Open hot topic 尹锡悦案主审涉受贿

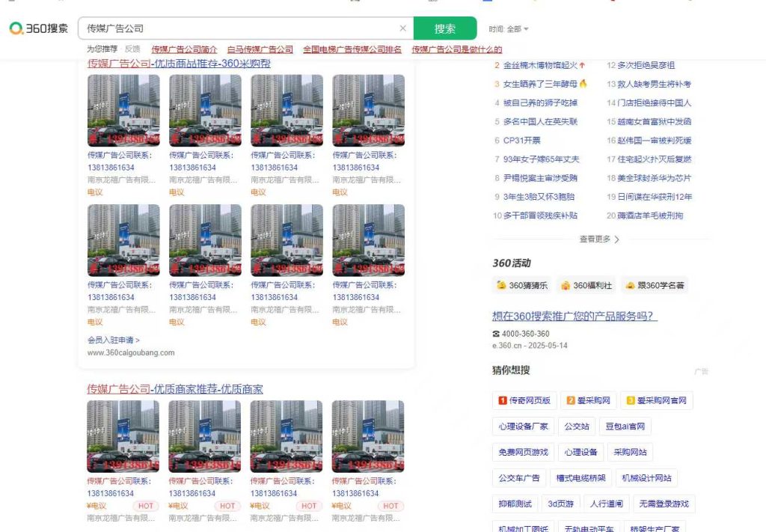pyautogui.click(x=540, y=178)
